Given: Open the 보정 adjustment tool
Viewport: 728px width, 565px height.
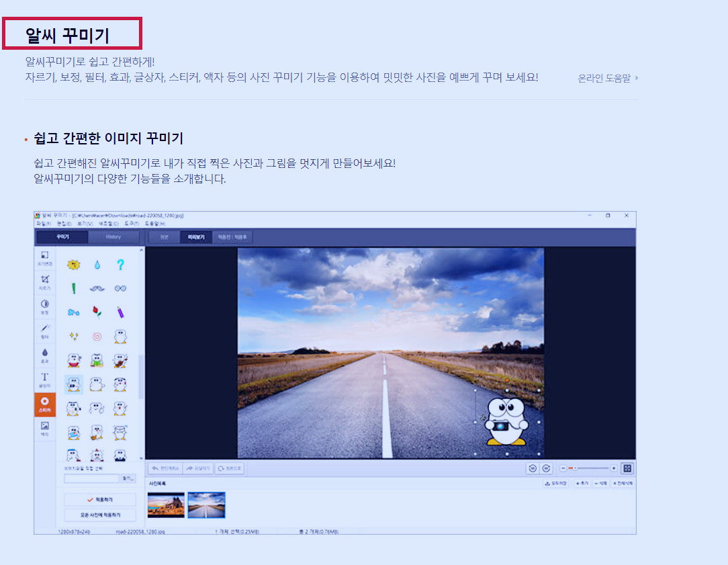Looking at the screenshot, I should click(x=44, y=307).
